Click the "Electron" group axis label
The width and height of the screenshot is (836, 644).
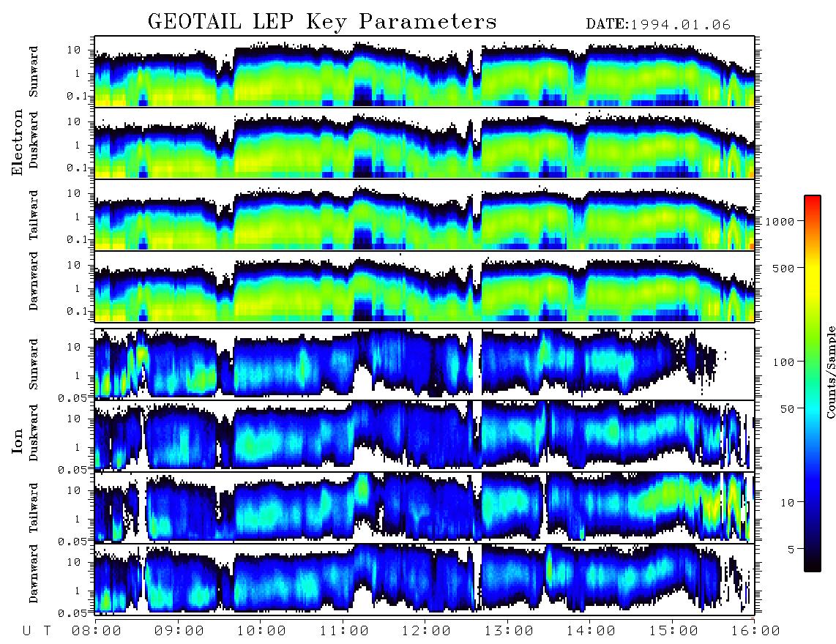18,143
